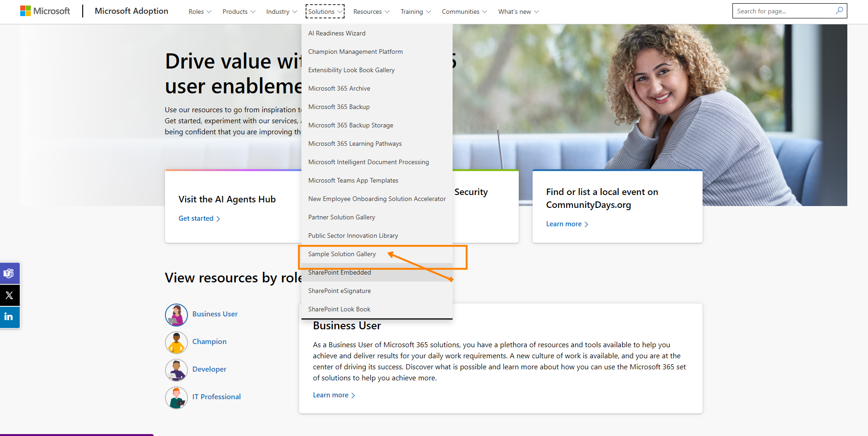Click the Microsoft logo
The width and height of the screenshot is (868, 436).
[x=45, y=11]
